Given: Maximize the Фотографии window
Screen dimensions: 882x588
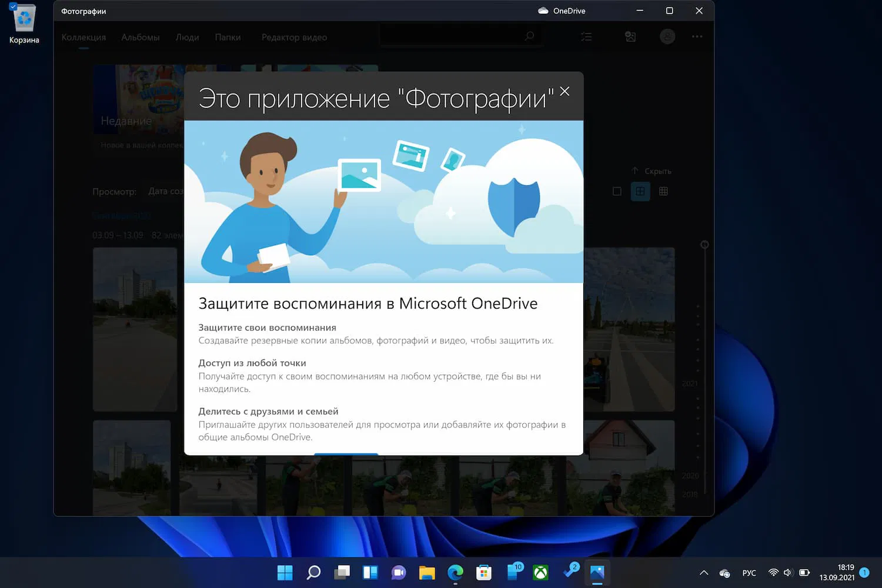Looking at the screenshot, I should (x=669, y=11).
